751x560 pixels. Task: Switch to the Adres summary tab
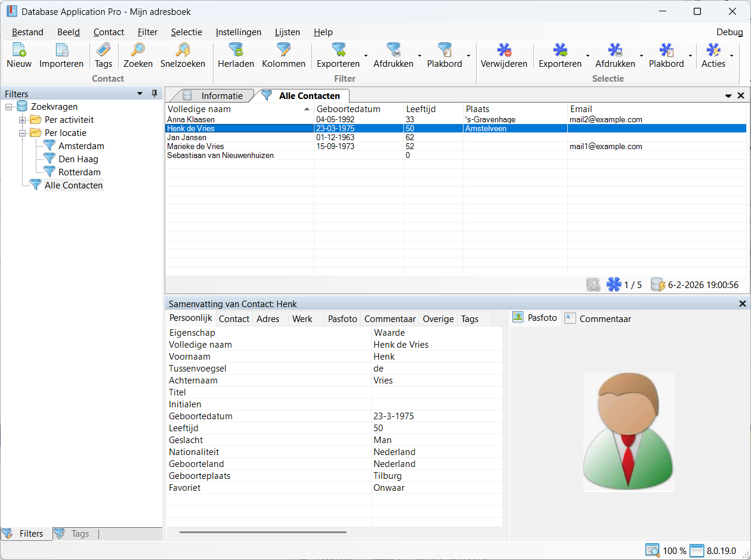tap(268, 319)
